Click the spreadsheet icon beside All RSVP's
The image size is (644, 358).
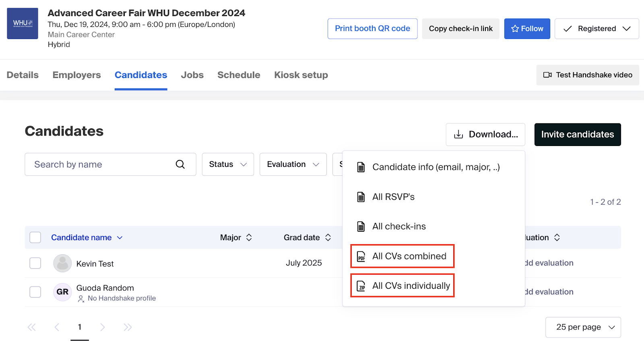pos(361,197)
